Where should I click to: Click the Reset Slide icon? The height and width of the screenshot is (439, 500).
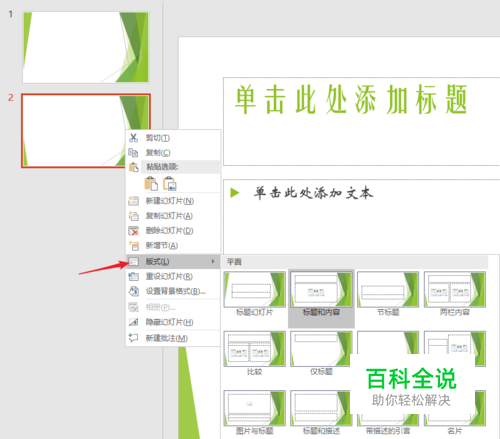pos(133,276)
